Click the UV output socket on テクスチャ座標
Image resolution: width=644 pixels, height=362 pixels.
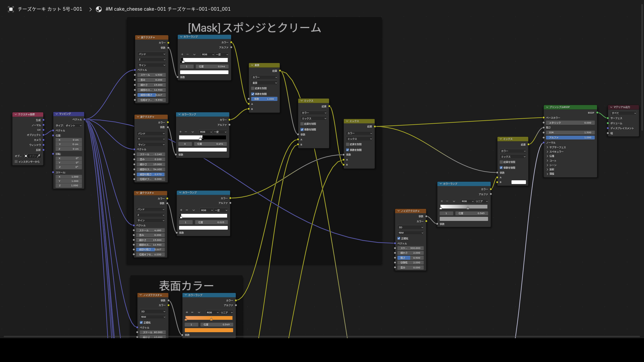pos(44,130)
